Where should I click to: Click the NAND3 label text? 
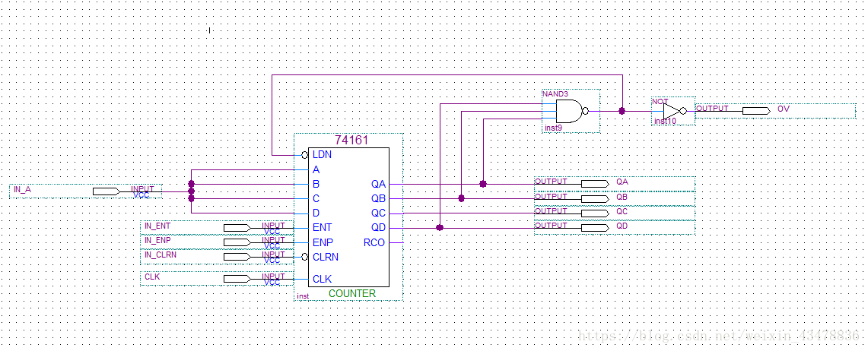[x=555, y=94]
